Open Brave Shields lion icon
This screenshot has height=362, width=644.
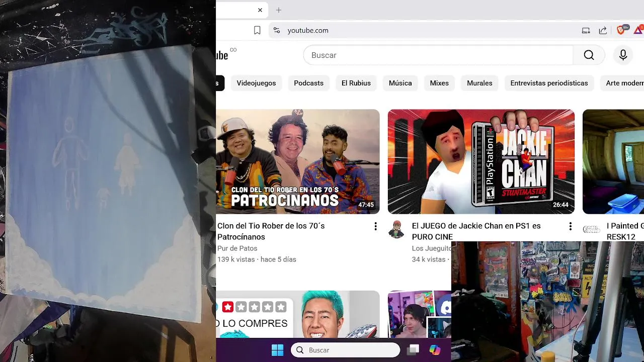pos(621,30)
